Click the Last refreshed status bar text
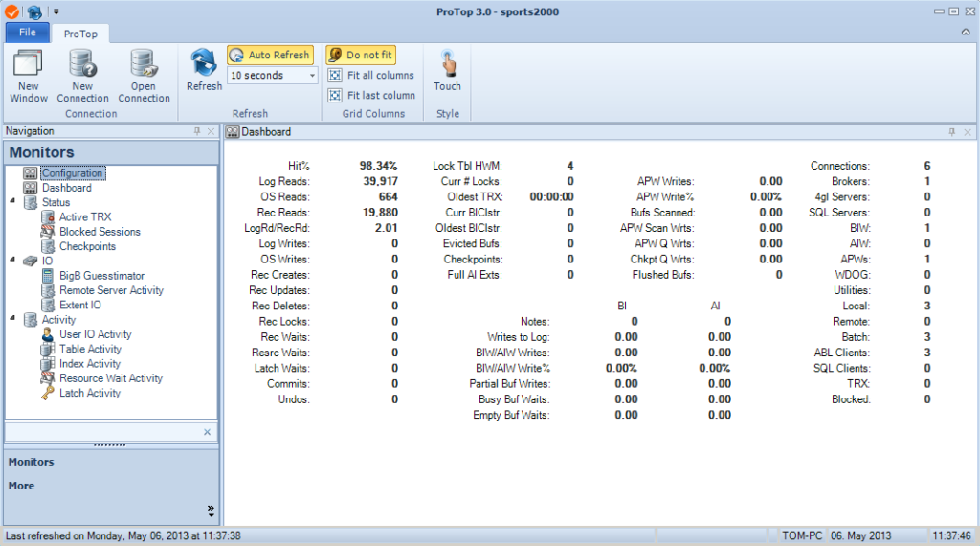The width and height of the screenshot is (980, 546). [x=123, y=536]
